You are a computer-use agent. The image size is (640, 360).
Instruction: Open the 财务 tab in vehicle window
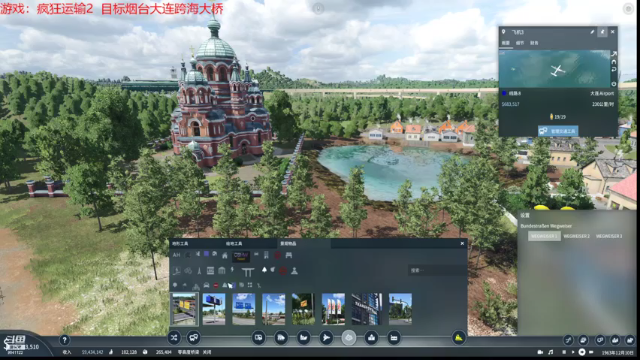coord(534,43)
